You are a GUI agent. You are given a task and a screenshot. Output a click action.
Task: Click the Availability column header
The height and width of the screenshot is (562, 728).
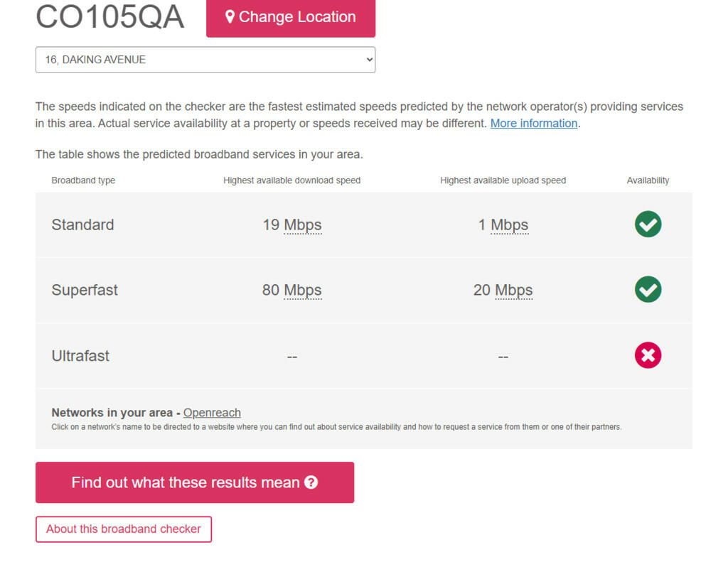click(648, 180)
